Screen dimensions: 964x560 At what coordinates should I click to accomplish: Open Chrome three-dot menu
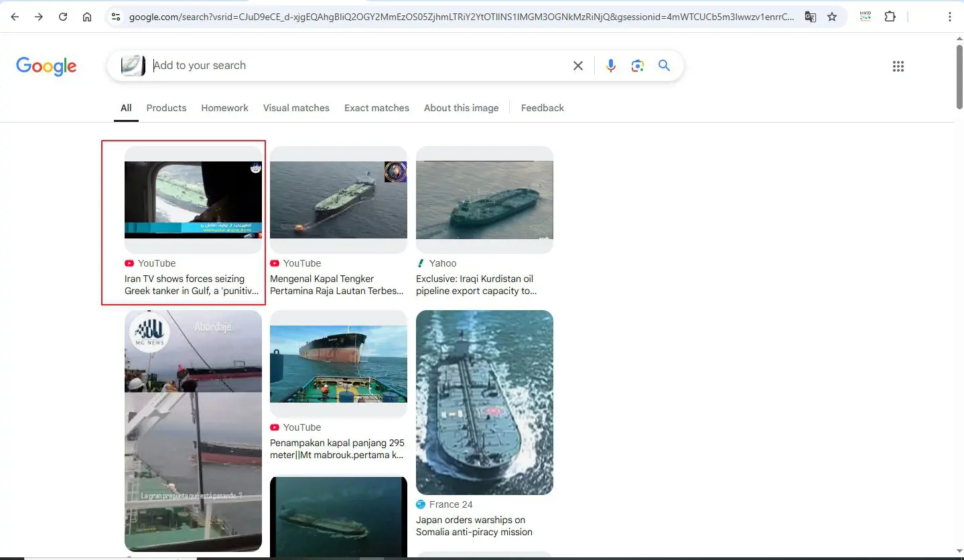point(949,17)
